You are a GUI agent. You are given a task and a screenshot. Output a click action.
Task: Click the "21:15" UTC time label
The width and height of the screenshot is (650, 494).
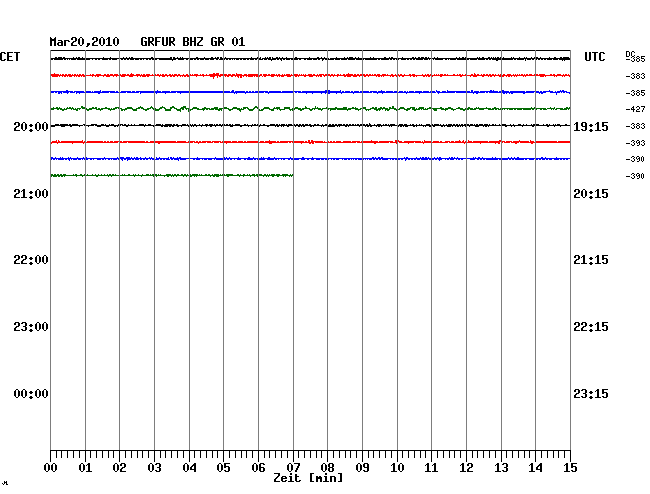pyautogui.click(x=591, y=260)
